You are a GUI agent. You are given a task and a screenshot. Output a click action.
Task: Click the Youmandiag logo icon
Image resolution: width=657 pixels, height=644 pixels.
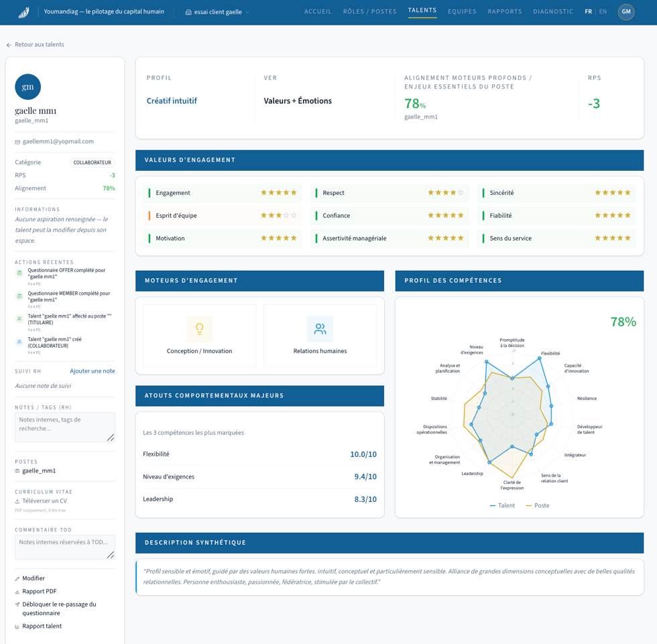tap(24, 12)
